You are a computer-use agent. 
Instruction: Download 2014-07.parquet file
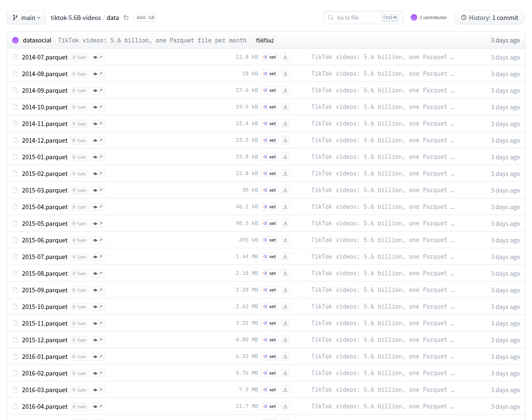click(286, 57)
